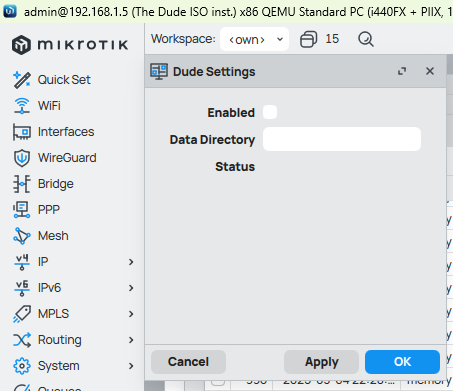This screenshot has height=391, width=453.
Task: Open the WireGuard section
Action: point(67,158)
